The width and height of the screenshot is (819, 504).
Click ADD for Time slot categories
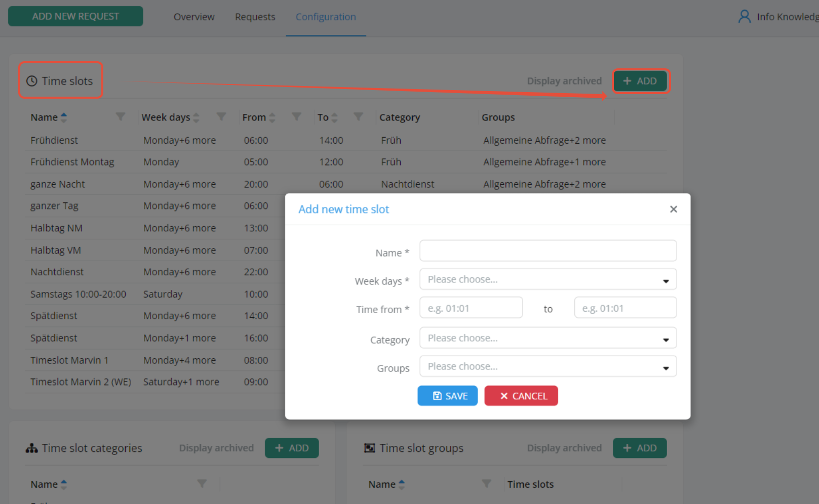point(292,448)
